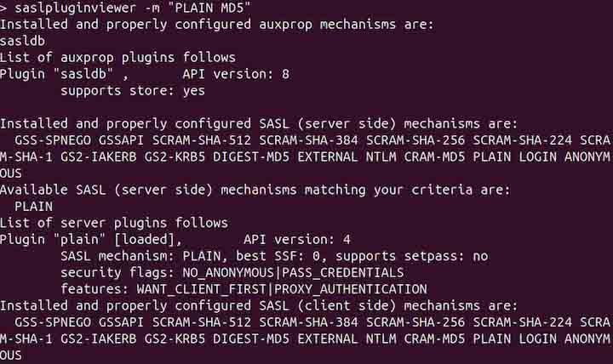Click "List of auxprop plugins follows" text
This screenshot has width=613, height=364.
[117, 57]
